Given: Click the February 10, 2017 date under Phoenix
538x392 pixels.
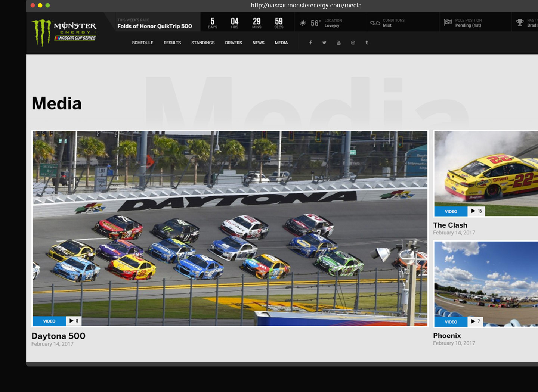Looking at the screenshot, I should coord(454,343).
